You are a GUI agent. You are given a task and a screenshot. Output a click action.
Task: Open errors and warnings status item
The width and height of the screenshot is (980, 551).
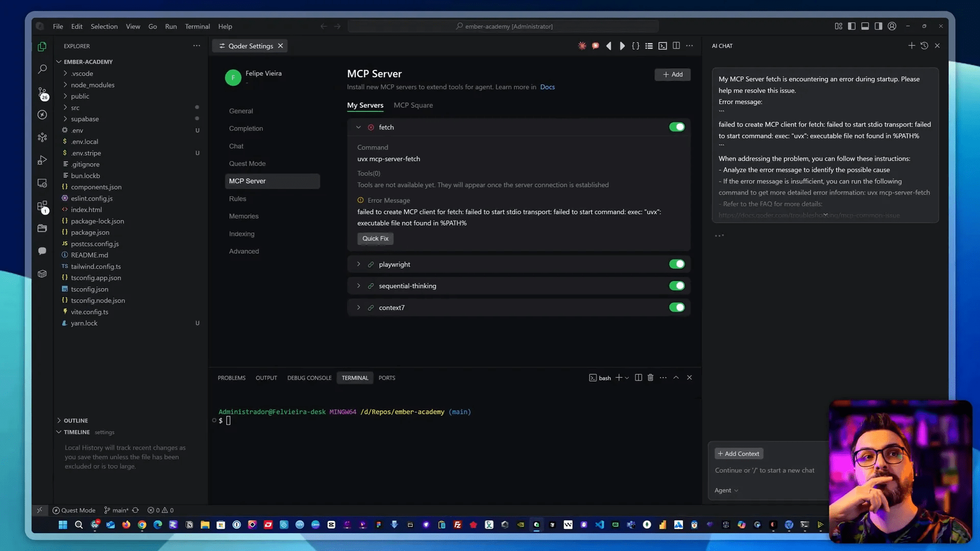(161, 510)
